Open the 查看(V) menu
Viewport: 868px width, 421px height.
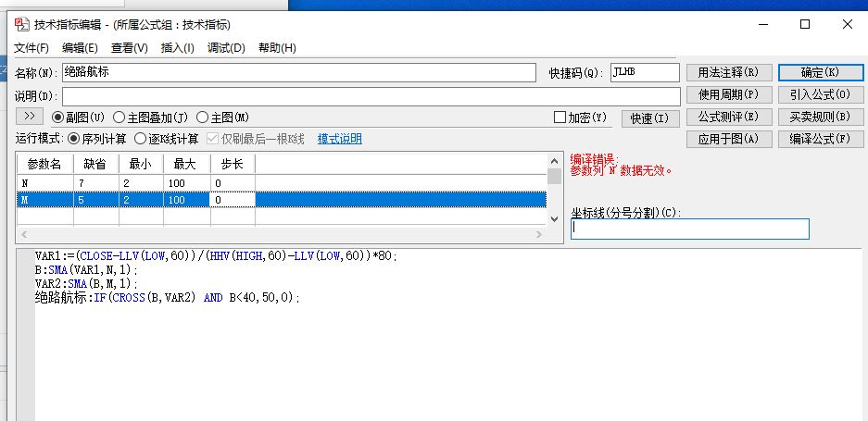(130, 48)
